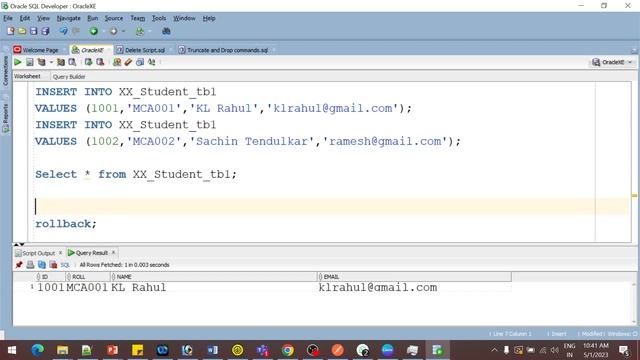Close the Query Result tab
640x360 pixels.
pos(113,253)
